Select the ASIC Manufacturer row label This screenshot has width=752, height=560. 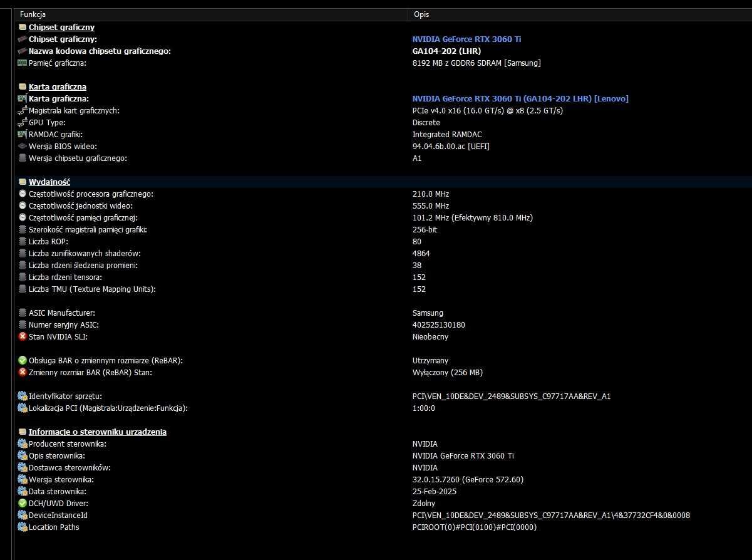[x=62, y=313]
